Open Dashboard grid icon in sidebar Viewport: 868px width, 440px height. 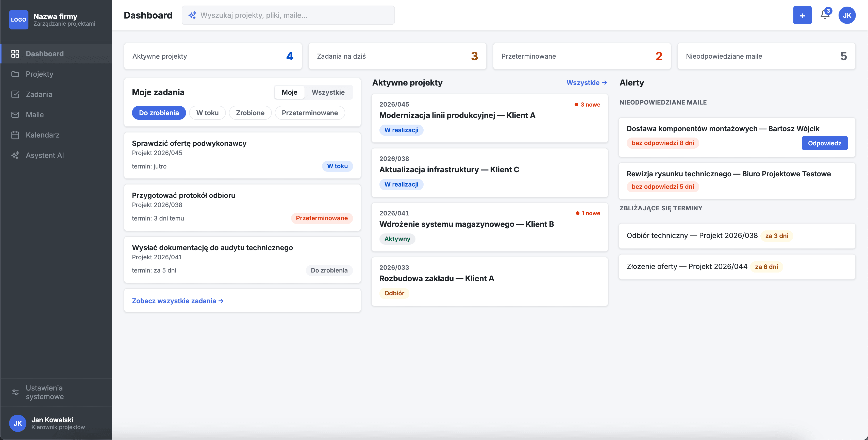click(x=15, y=54)
